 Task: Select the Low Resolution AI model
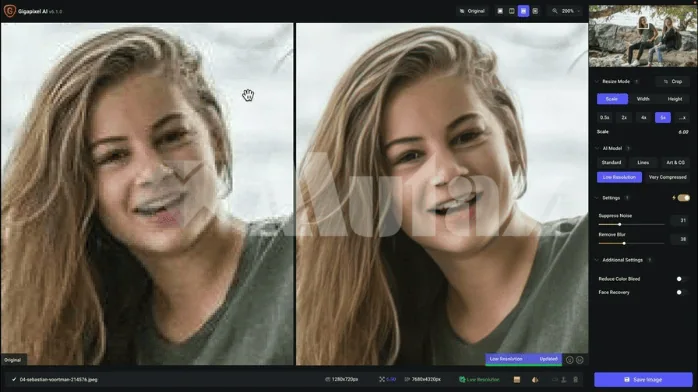[619, 177]
